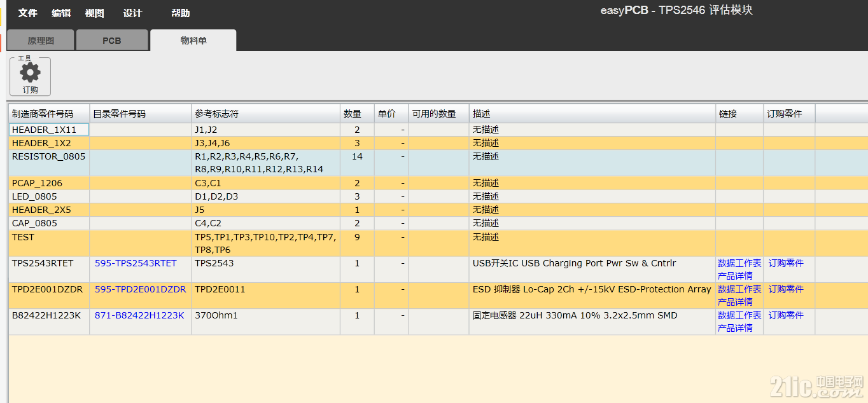Image resolution: width=868 pixels, height=403 pixels.
Task: Sort by the 数量 column header
Action: (357, 114)
